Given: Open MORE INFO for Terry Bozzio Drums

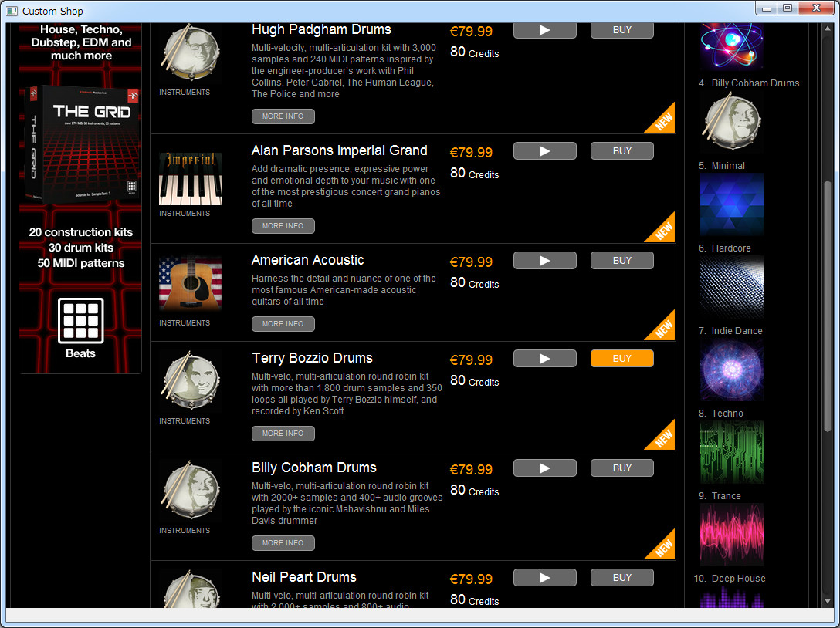Looking at the screenshot, I should click(283, 433).
